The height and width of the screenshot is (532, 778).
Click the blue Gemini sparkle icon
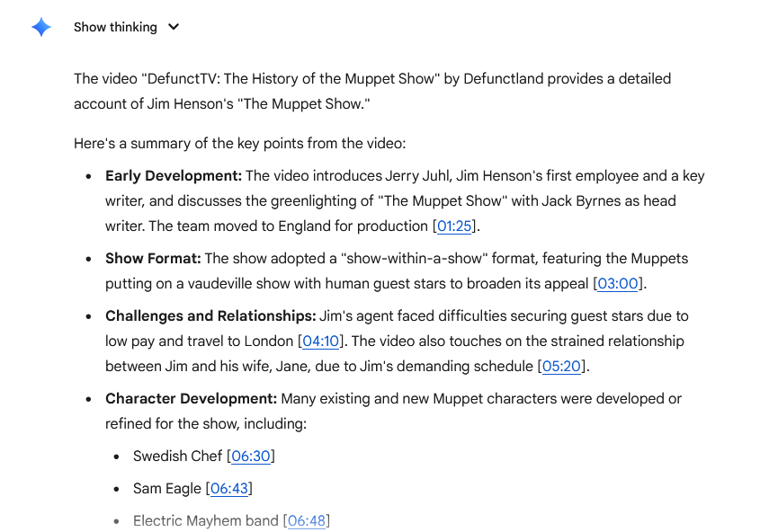coord(41,27)
